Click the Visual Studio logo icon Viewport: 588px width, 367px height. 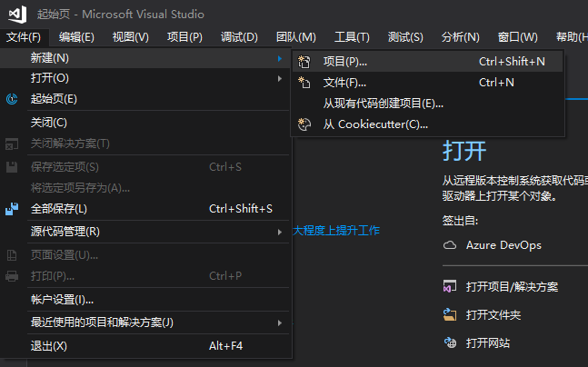[x=17, y=15]
